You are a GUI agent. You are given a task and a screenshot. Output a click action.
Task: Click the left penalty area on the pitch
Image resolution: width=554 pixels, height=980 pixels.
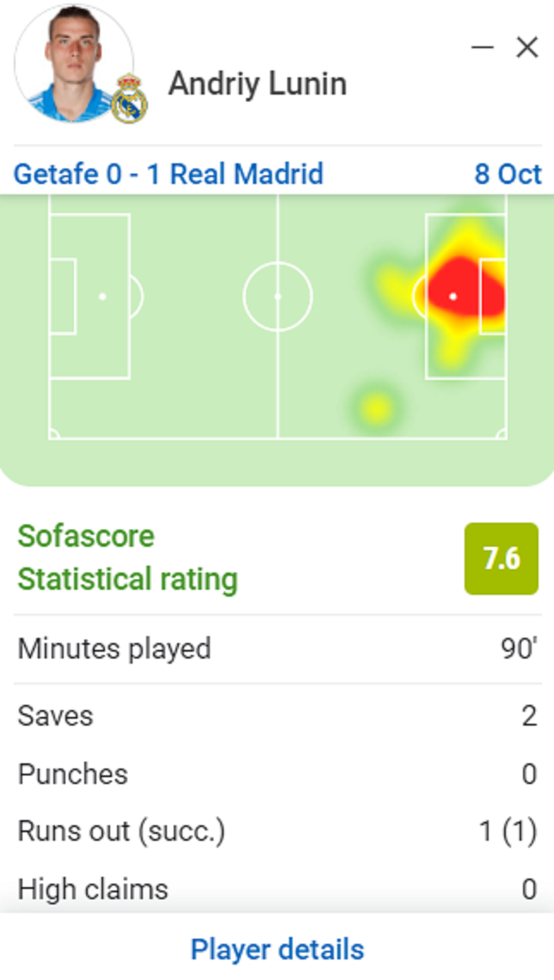click(x=89, y=297)
